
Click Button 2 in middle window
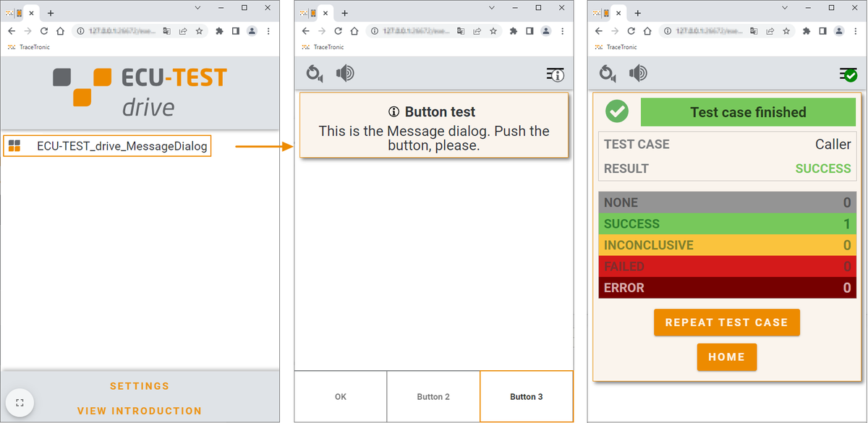pos(433,396)
